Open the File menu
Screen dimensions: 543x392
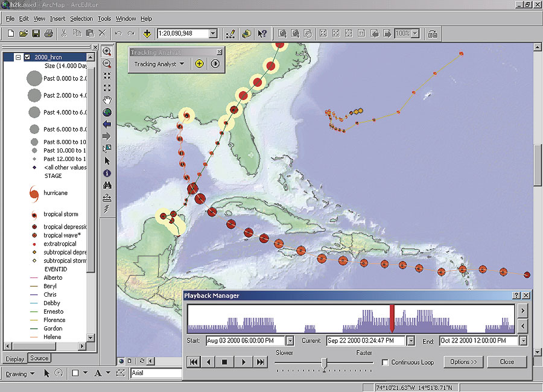(x=10, y=19)
